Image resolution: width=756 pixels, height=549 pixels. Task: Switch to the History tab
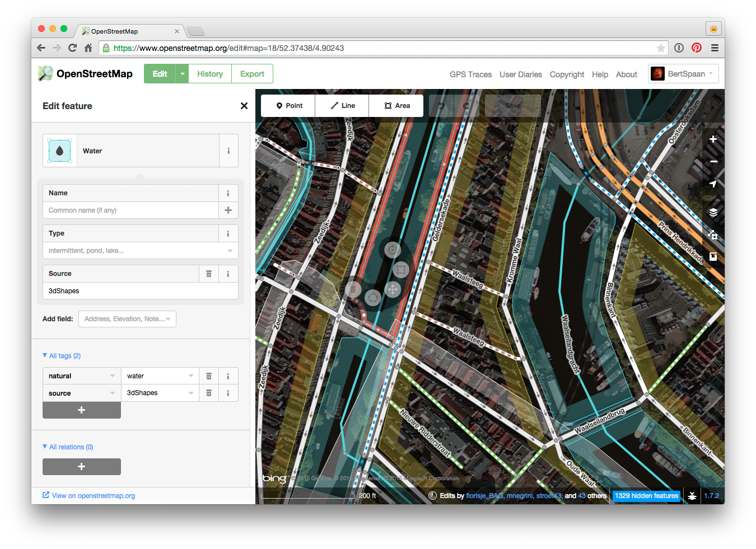point(210,74)
